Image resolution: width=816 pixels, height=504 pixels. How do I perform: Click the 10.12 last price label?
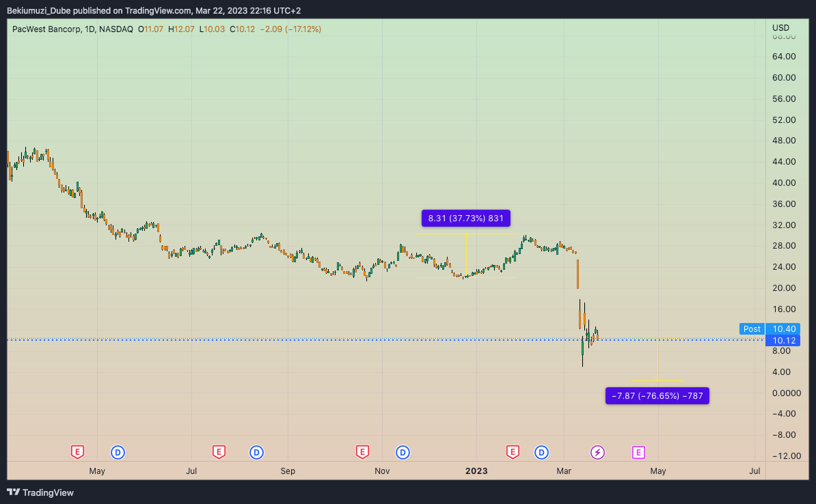click(x=783, y=341)
